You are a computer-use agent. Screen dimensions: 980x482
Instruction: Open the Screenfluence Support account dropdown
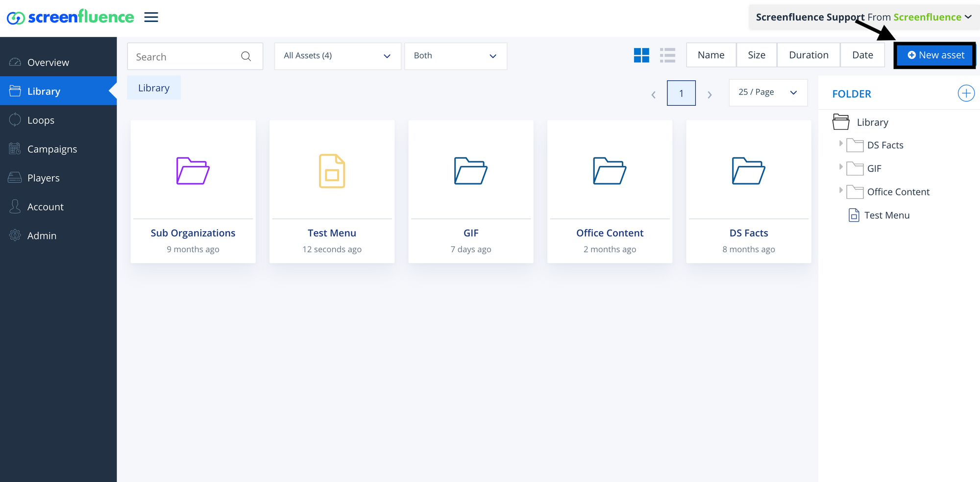click(x=863, y=17)
